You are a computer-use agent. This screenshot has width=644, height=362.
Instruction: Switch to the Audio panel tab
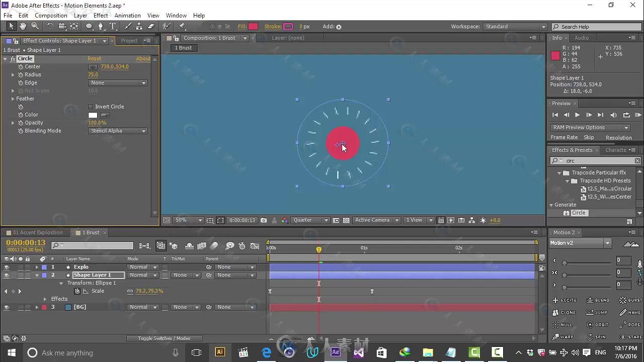(x=582, y=38)
